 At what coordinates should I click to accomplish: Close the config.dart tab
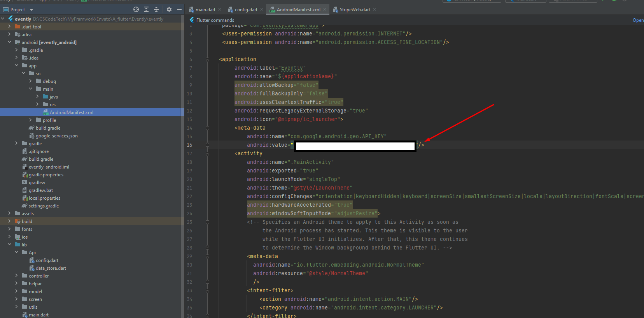point(262,10)
